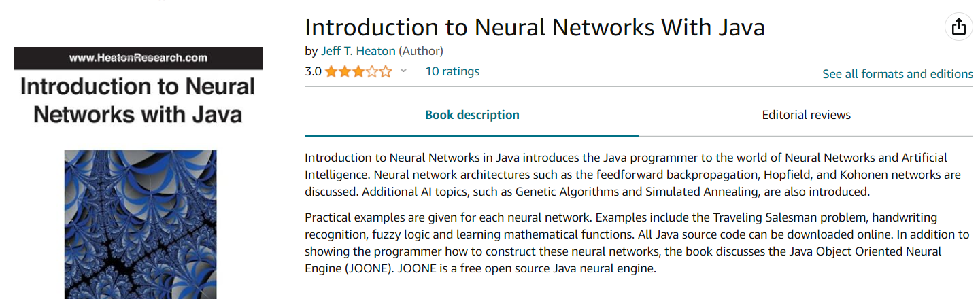Click the second filled rating star
Image resolution: width=980 pixels, height=299 pixels.
click(x=345, y=71)
